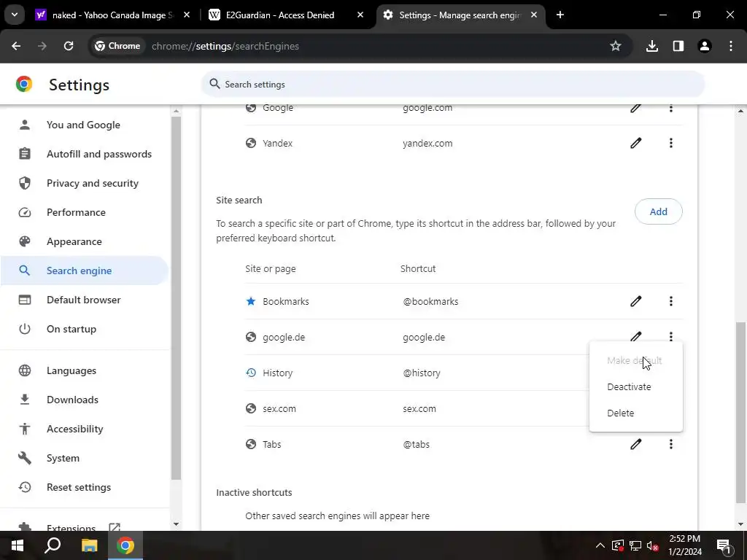Open more actions for Tabs row
This screenshot has height=560, width=747.
click(671, 444)
